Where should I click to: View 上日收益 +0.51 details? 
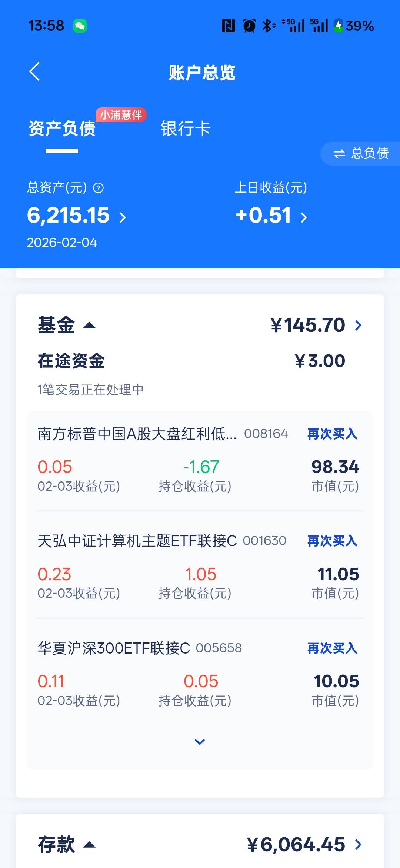(271, 216)
